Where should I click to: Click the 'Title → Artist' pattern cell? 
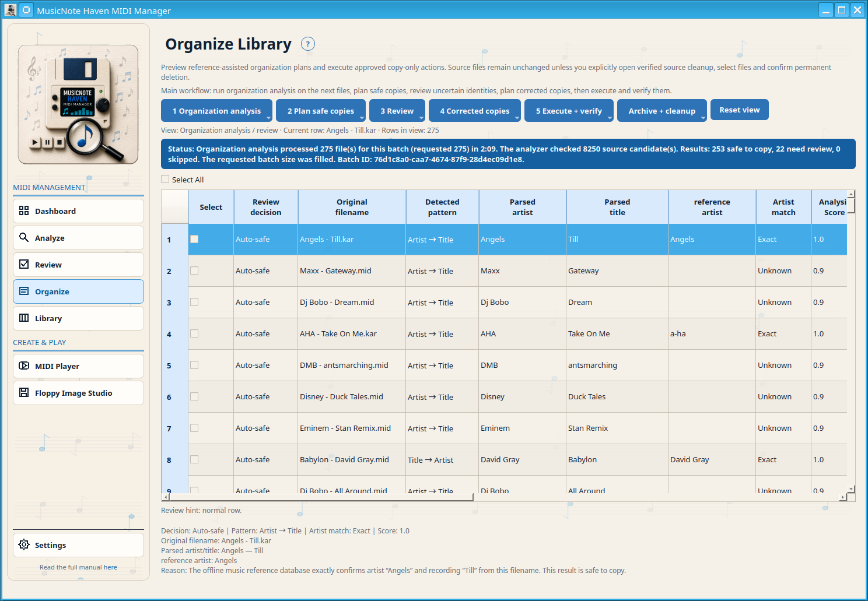coord(442,459)
